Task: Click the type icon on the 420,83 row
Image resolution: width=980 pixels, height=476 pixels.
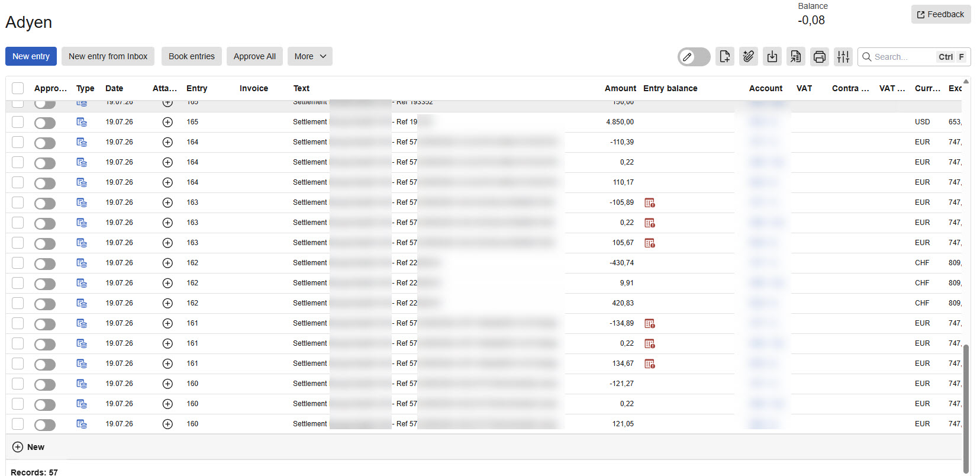Action: pyautogui.click(x=82, y=303)
